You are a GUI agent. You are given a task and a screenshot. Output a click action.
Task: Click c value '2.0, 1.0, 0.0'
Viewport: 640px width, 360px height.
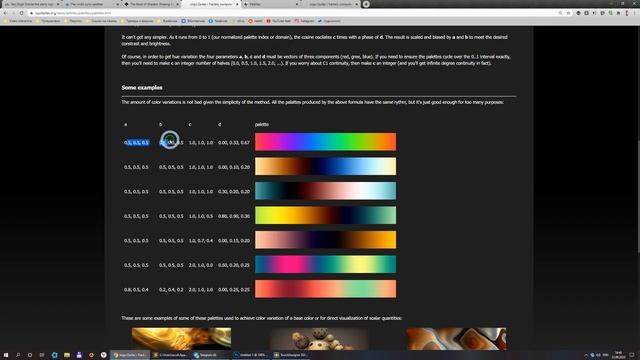point(200,265)
